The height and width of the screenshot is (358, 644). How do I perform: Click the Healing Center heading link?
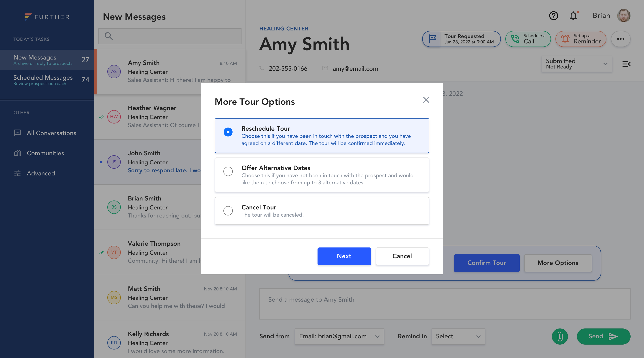[x=284, y=28]
